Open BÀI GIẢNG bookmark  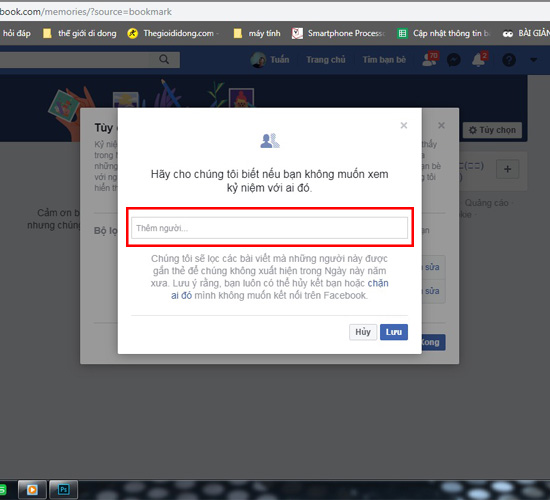pyautogui.click(x=525, y=33)
